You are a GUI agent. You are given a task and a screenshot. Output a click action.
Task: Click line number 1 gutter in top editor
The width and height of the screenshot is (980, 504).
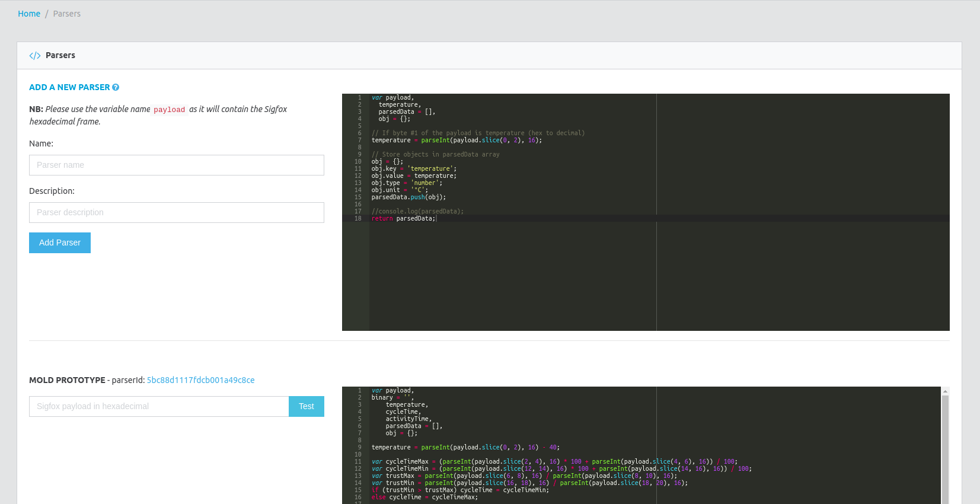[x=359, y=98]
